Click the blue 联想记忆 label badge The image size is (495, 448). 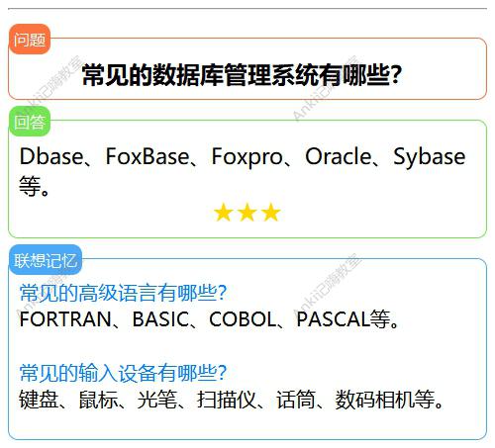point(46,260)
